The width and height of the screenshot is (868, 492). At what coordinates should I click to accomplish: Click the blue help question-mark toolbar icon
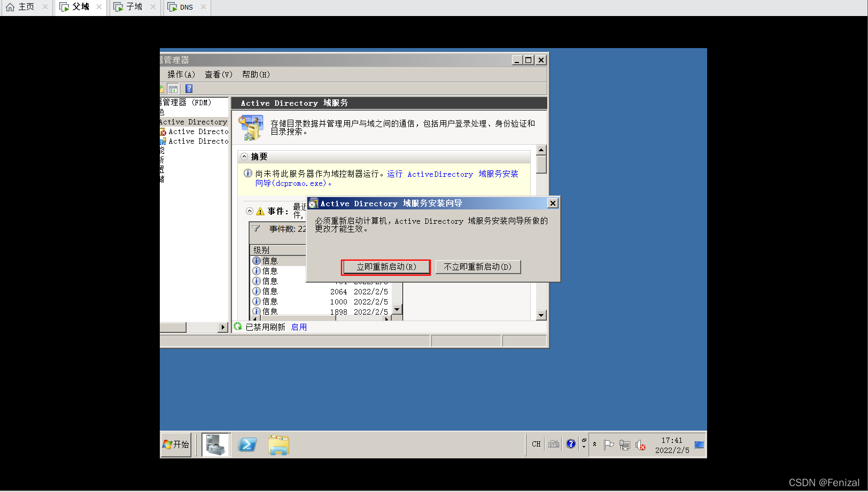tap(189, 89)
